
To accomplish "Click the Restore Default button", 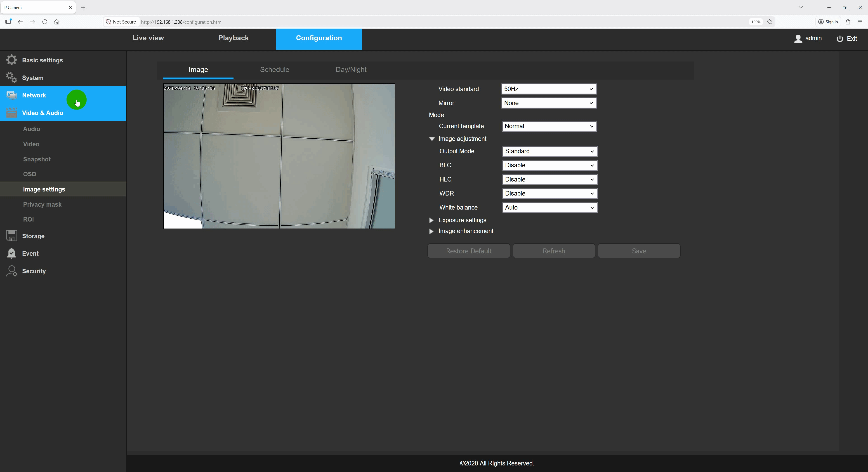I will coord(468,251).
